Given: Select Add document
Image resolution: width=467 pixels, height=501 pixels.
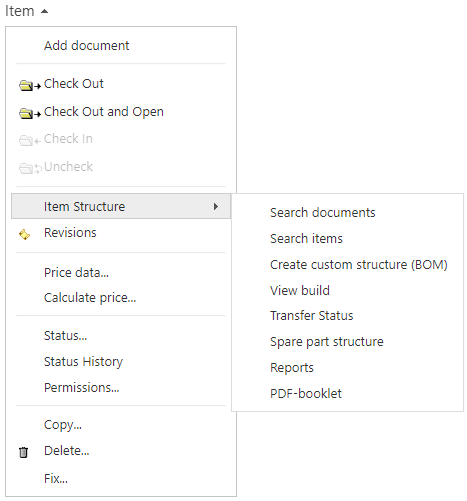Looking at the screenshot, I should [x=87, y=46].
